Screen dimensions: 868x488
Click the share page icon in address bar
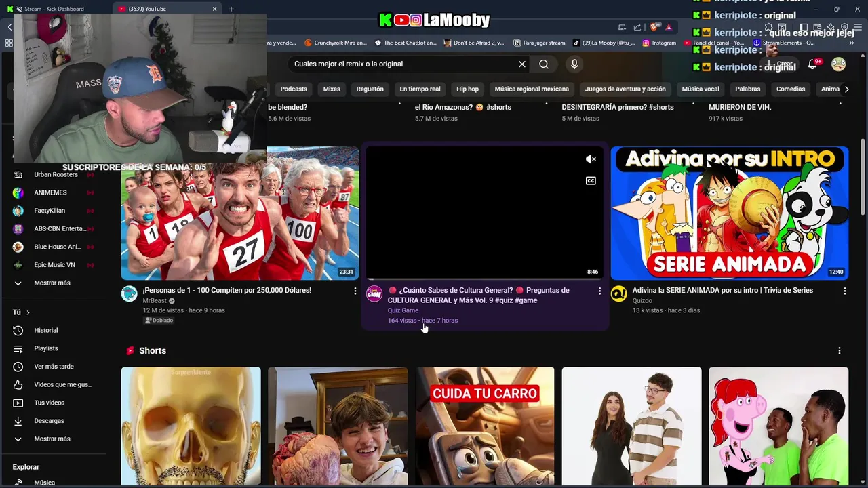(637, 27)
